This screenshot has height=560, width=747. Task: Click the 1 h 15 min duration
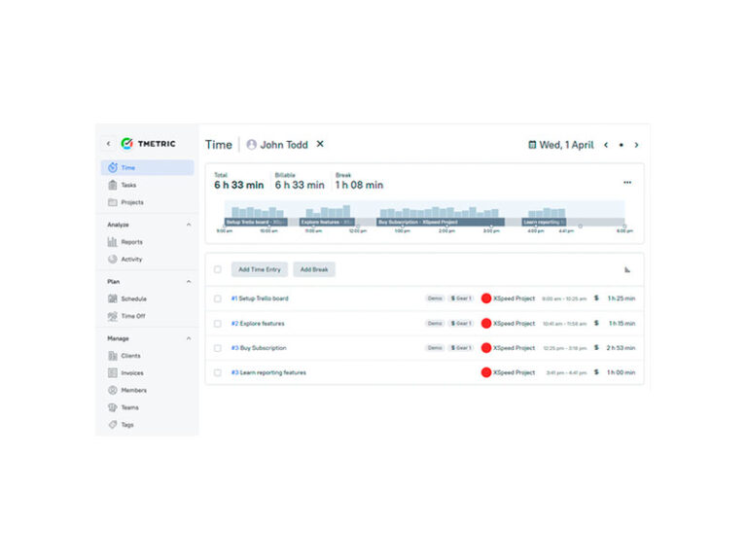click(622, 324)
